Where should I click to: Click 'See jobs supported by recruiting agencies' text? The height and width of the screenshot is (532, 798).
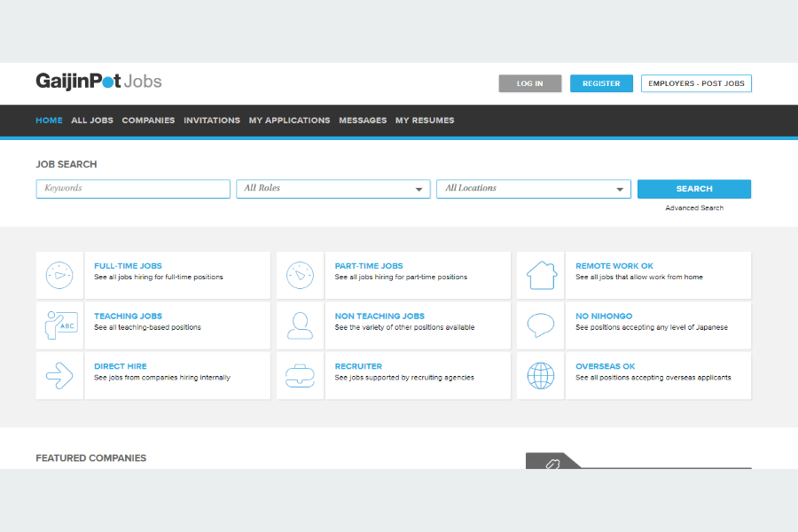point(404,378)
